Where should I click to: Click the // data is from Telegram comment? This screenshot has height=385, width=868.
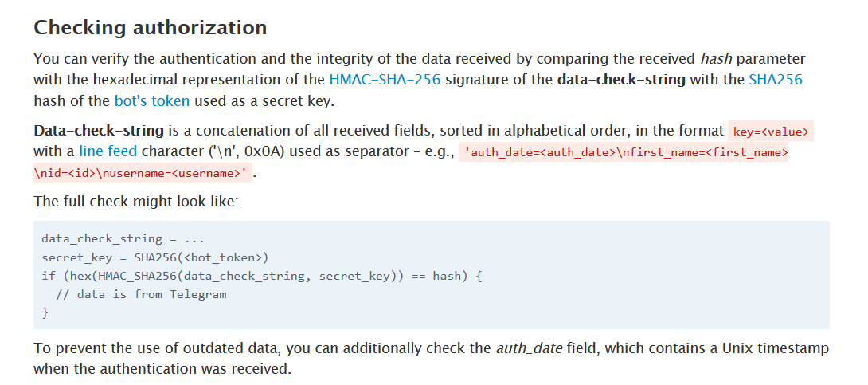coord(141,294)
